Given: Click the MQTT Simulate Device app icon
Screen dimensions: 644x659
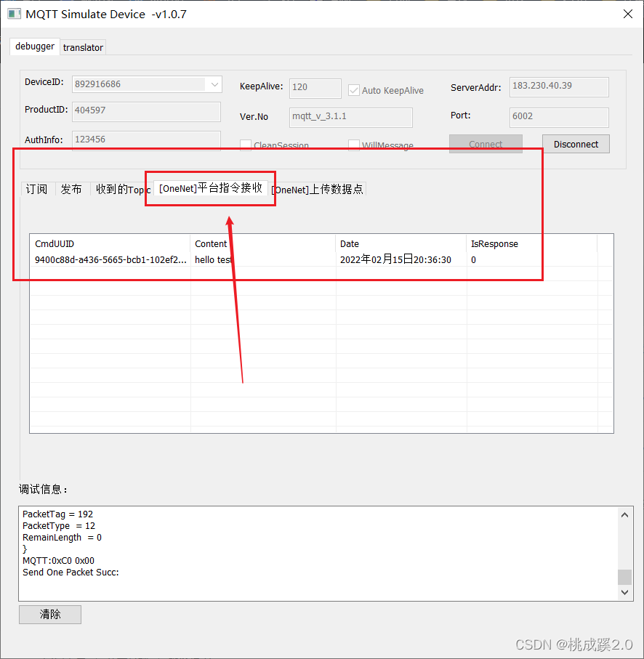Looking at the screenshot, I should (x=14, y=14).
